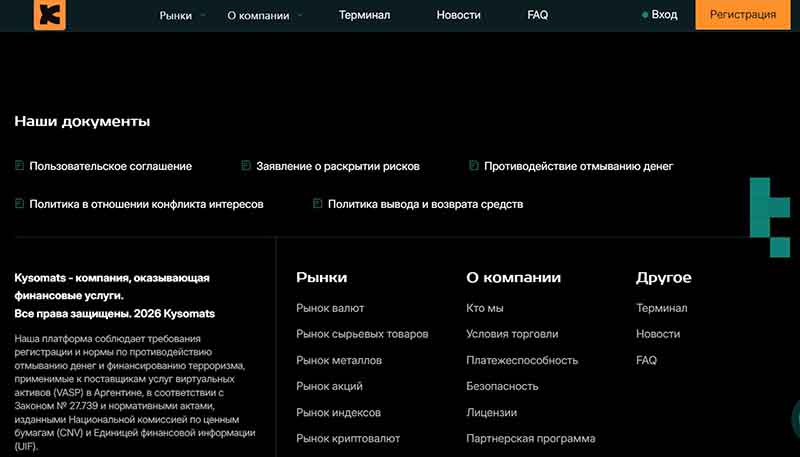800x457 pixels.
Task: Visit the Лицензии link under О компании
Action: pos(491,412)
